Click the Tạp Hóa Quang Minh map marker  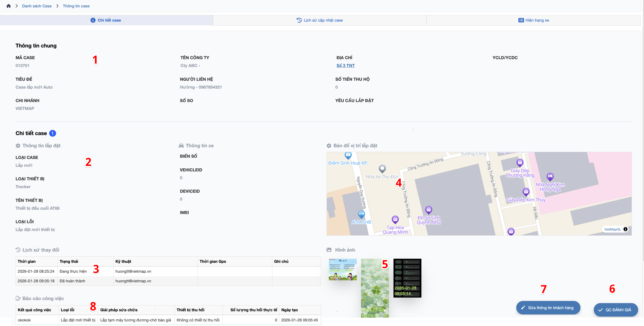(395, 220)
